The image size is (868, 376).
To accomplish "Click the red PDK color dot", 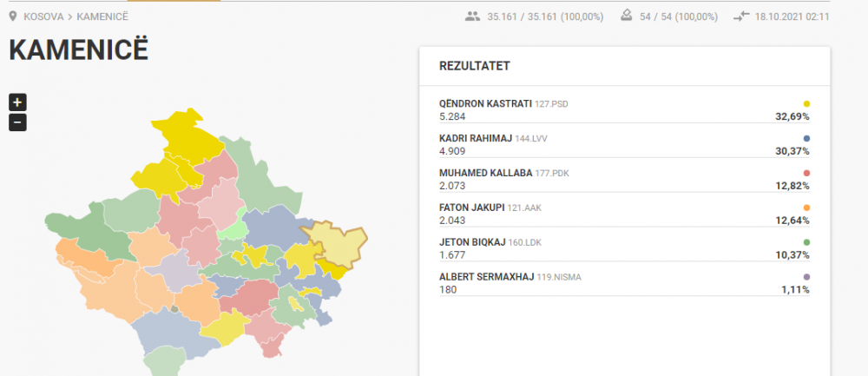I will click(806, 174).
